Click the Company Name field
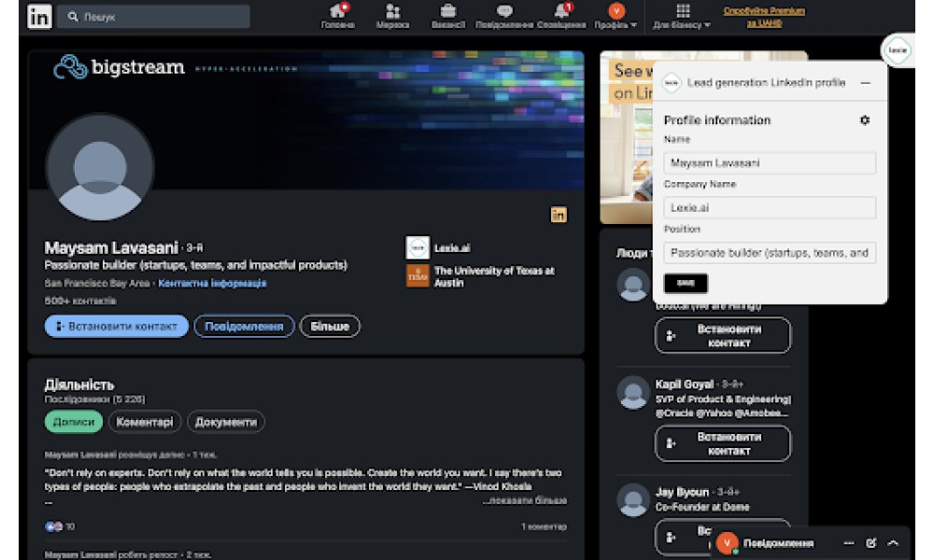934x560 pixels. (x=770, y=208)
